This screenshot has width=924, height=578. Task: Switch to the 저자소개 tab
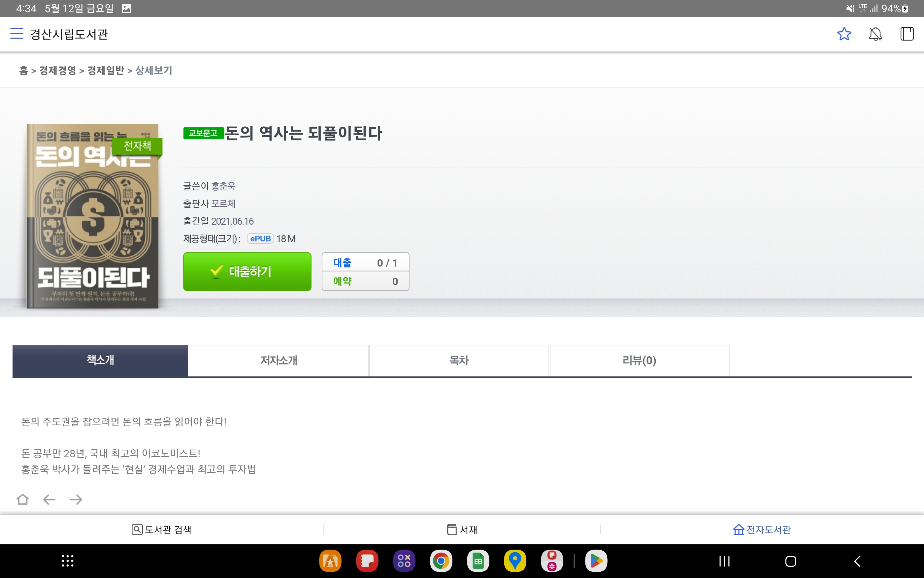point(278,361)
